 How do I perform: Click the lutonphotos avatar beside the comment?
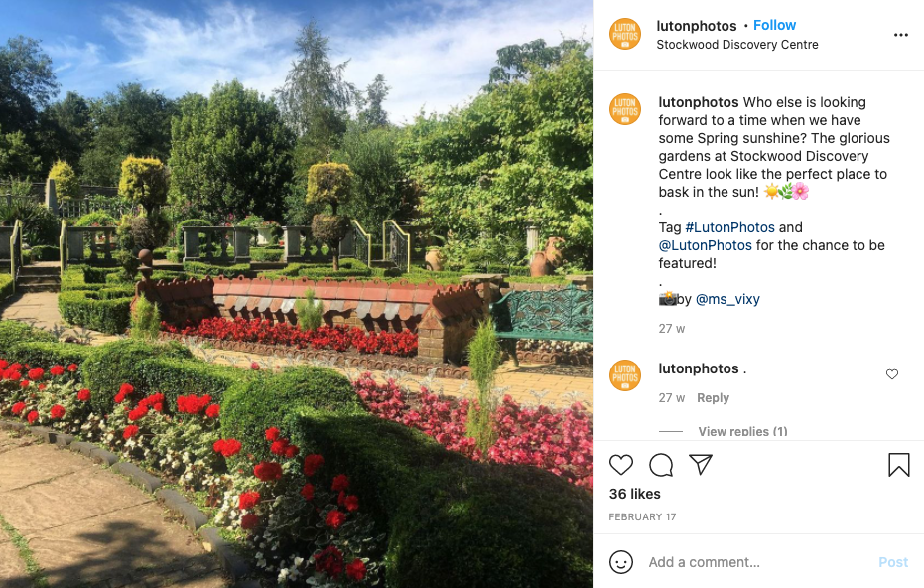click(x=624, y=375)
